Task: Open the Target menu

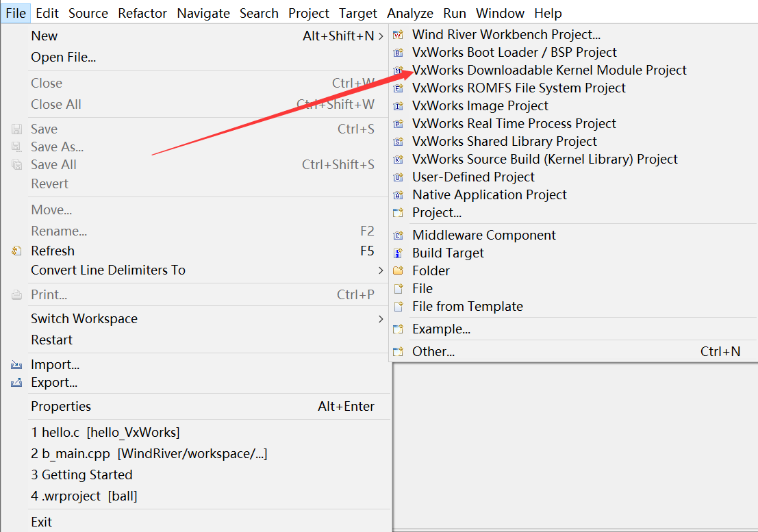Action: tap(357, 13)
